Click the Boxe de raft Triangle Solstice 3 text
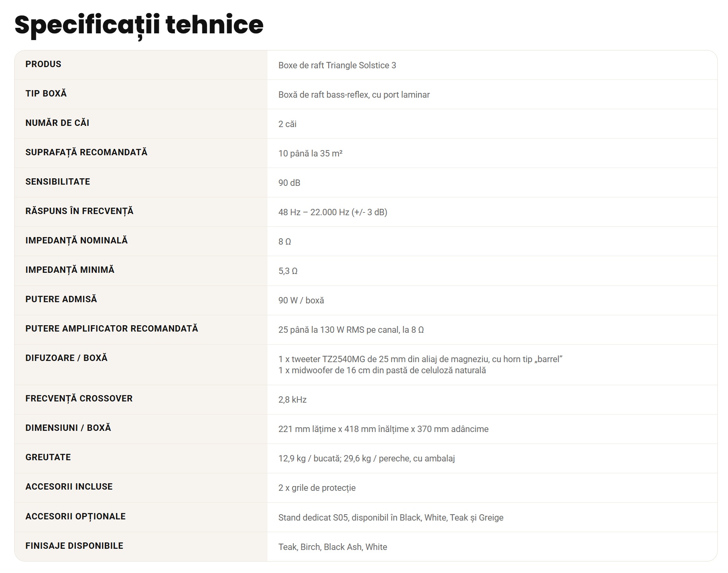Viewport: 728px width, 573px height. 337,65
